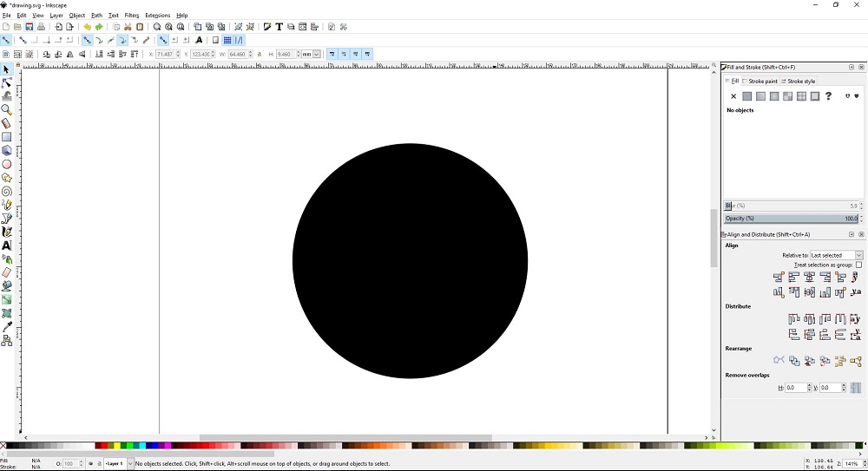
Task: Click the horizontal canvas scrollbar
Action: point(345,438)
